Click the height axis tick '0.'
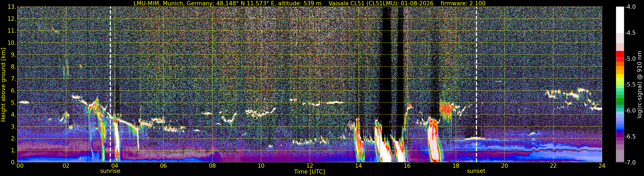 pos(13,162)
